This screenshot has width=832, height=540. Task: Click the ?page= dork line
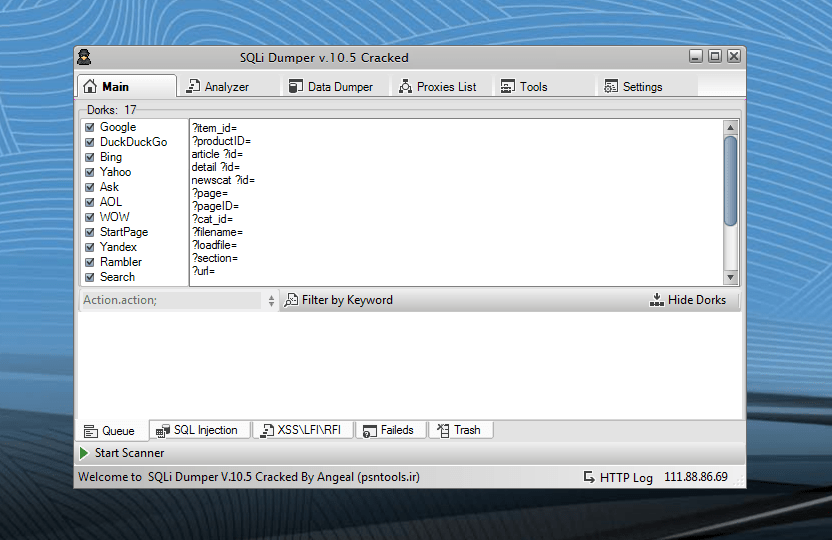click(x=210, y=193)
